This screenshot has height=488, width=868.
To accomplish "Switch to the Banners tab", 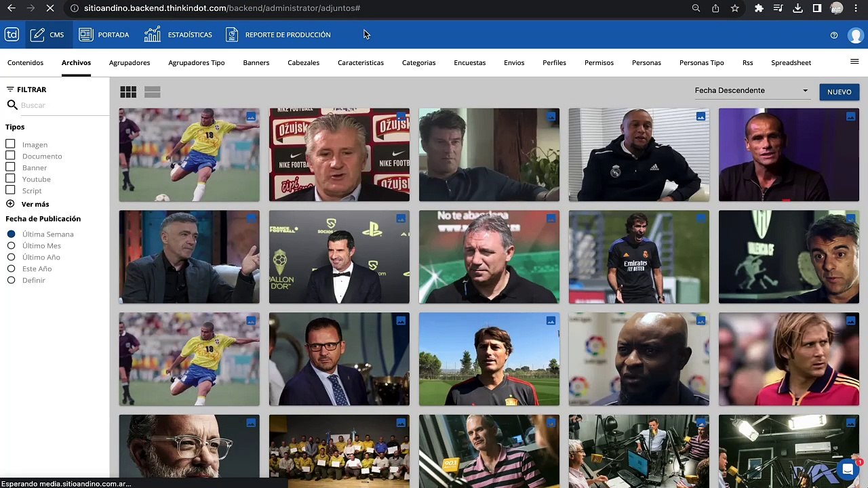I will pyautogui.click(x=256, y=62).
